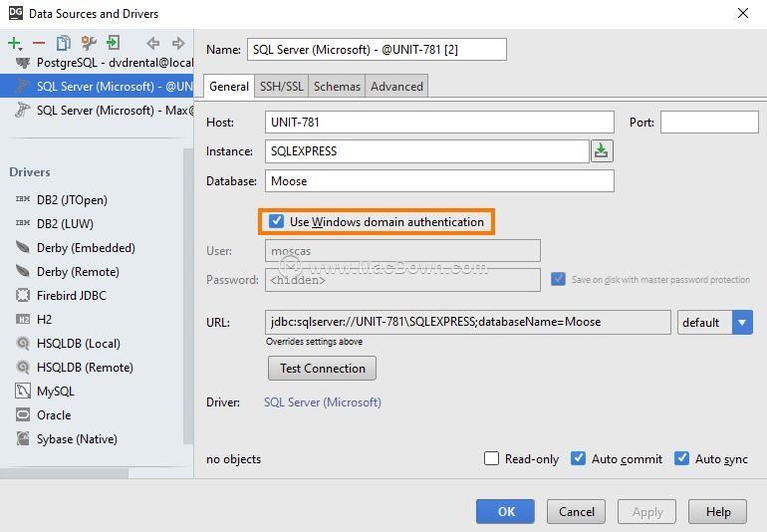Click the Host field containing UNIT-781
The height and width of the screenshot is (532, 767).
(x=439, y=122)
